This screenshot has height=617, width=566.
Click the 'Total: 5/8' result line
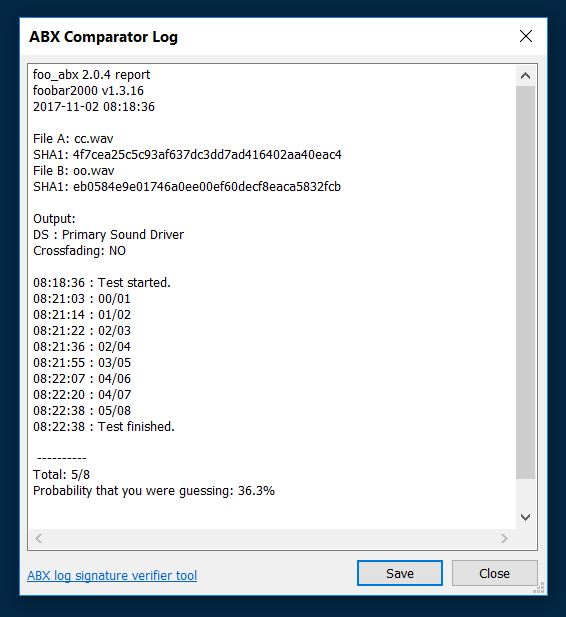(x=61, y=475)
